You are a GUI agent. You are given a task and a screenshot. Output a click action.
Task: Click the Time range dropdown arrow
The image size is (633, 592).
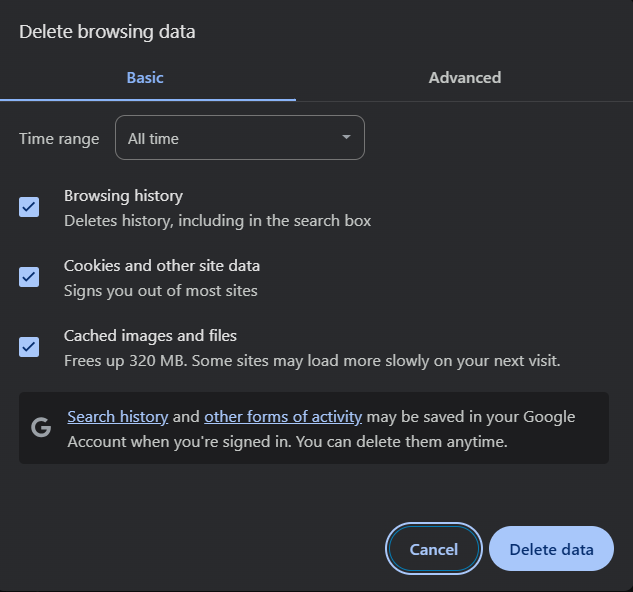pos(346,137)
